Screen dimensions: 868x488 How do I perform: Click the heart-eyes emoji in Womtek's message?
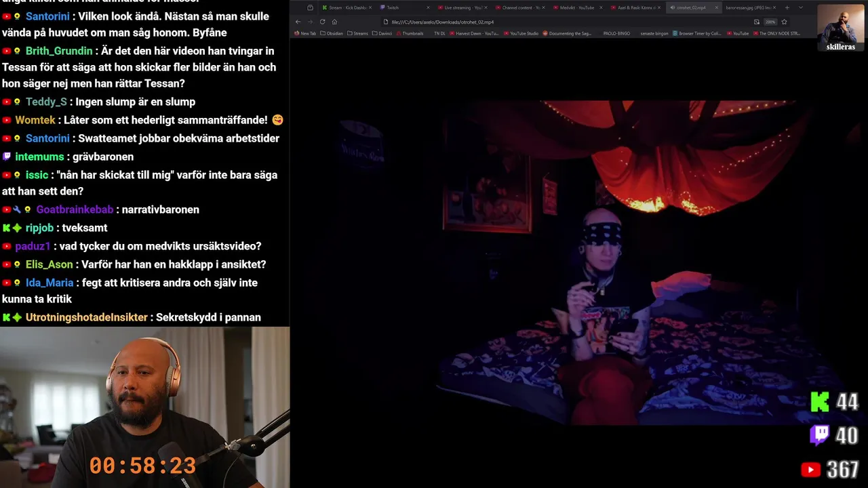point(277,120)
